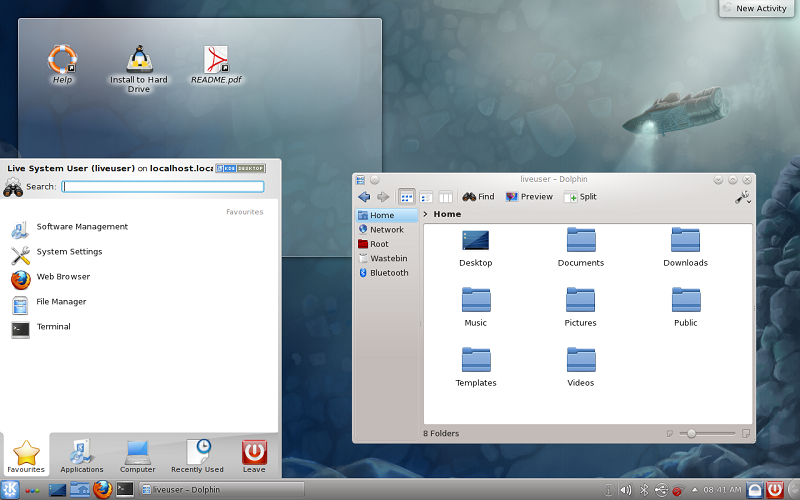
Task: Launch Firefox from the taskbar
Action: 102,490
